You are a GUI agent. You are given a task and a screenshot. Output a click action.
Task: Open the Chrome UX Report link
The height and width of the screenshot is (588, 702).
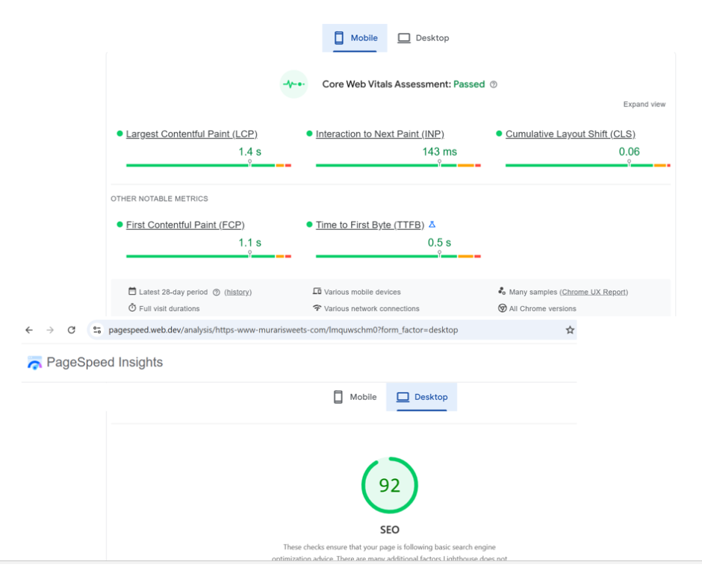point(594,293)
